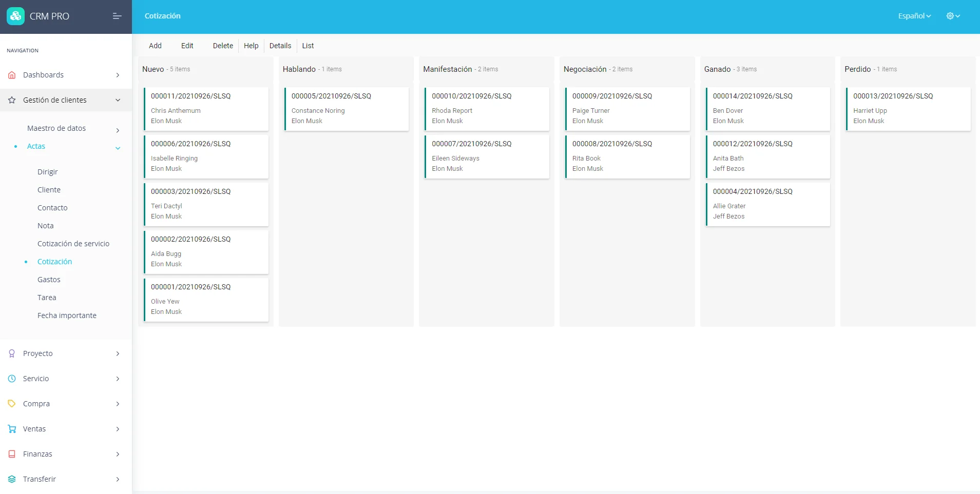The height and width of the screenshot is (494, 980).
Task: Collapse the Gestión de clientes section
Action: click(118, 100)
